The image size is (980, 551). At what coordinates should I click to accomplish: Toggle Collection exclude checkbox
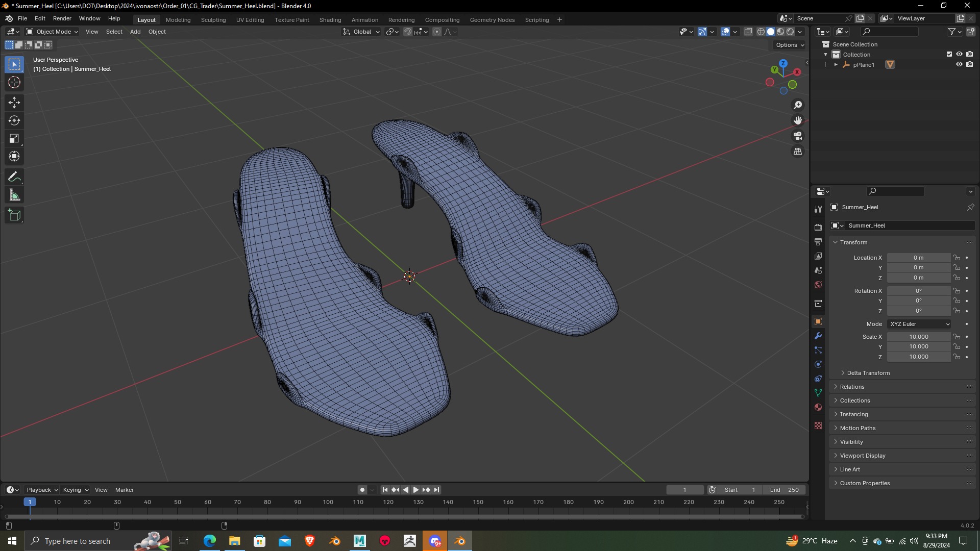(x=949, y=54)
